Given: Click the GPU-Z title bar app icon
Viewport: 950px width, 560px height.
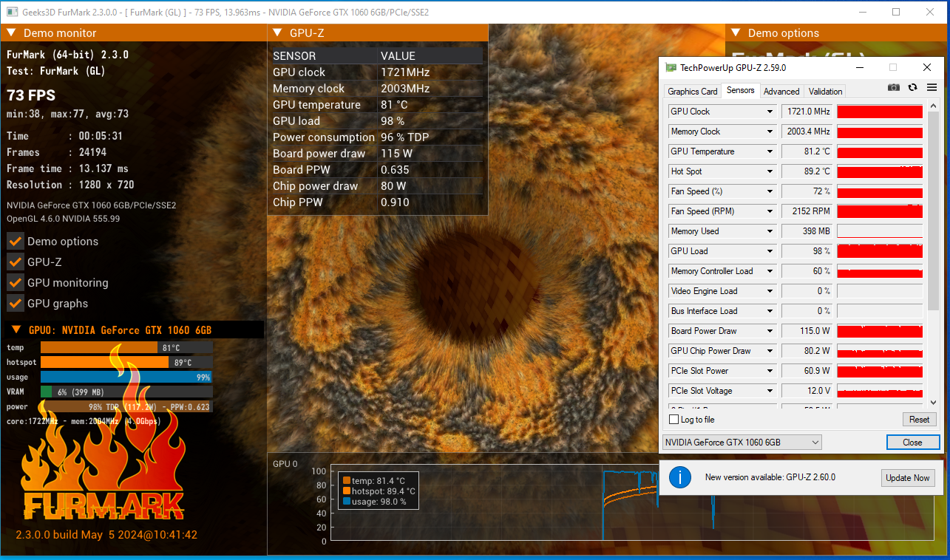Looking at the screenshot, I should point(671,67).
